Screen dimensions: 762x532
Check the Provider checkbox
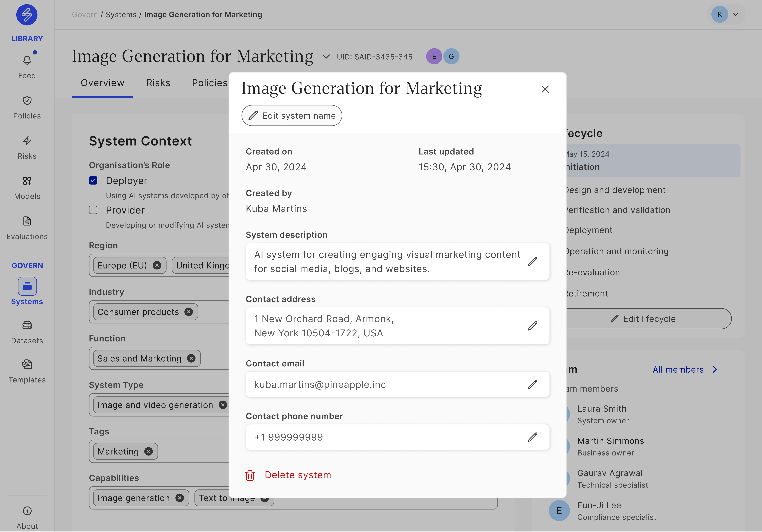click(93, 210)
